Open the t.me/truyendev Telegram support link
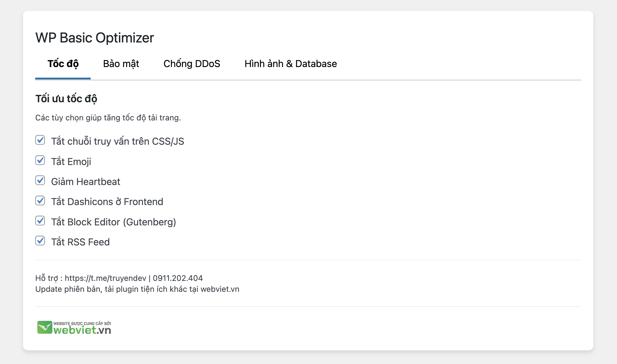 105,278
